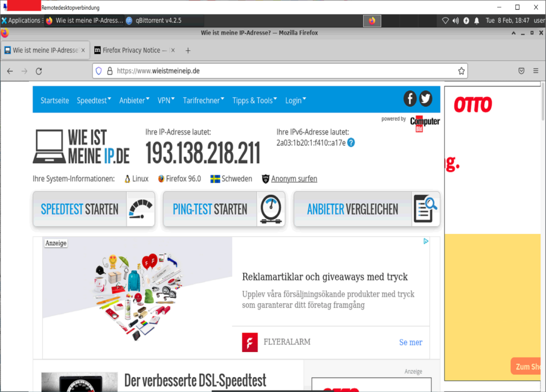
Task: Click the gauge icon on Ping-Test button
Action: 271,209
